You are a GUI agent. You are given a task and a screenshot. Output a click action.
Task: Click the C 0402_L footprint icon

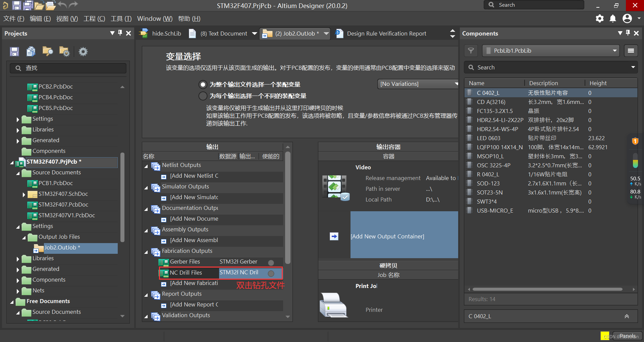coord(470,93)
